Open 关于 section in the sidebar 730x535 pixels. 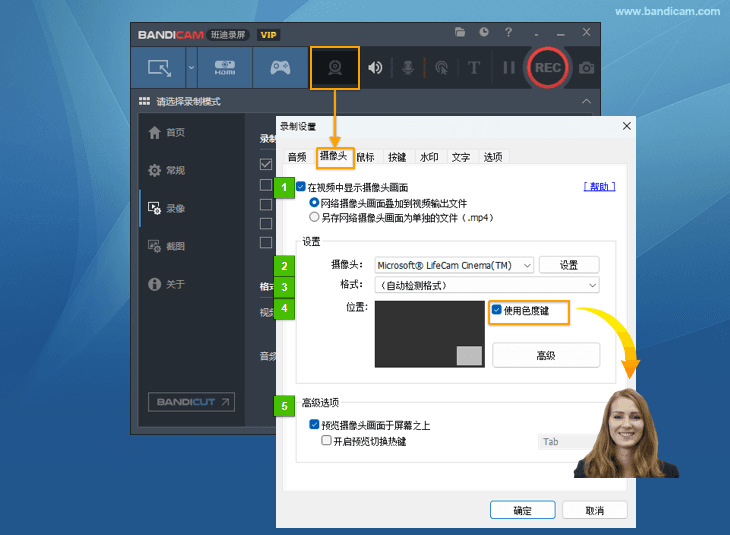click(167, 284)
